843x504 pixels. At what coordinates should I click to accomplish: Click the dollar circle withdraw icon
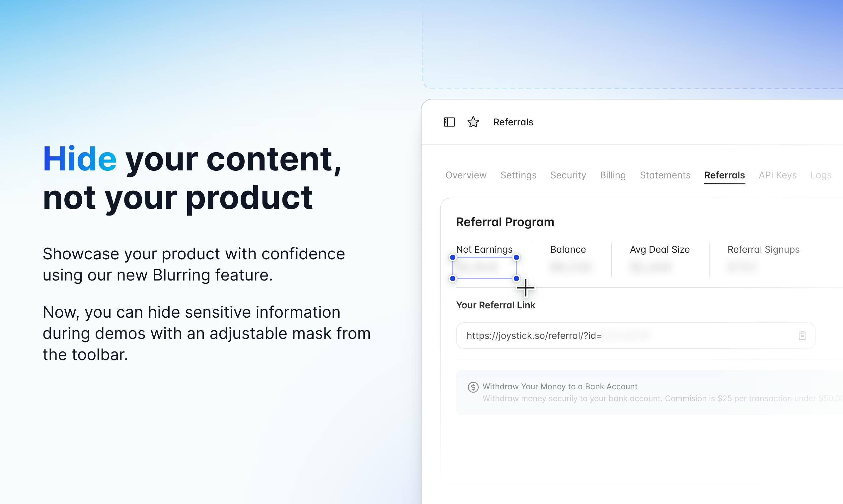473,387
